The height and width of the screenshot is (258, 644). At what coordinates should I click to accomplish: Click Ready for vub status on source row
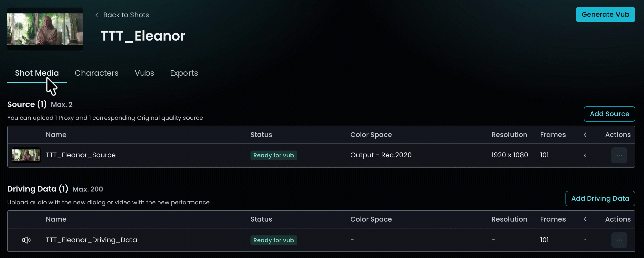(x=274, y=155)
